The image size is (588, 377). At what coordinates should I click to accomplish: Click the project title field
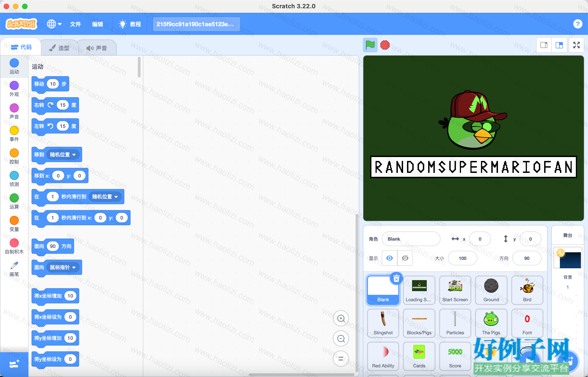coord(196,24)
